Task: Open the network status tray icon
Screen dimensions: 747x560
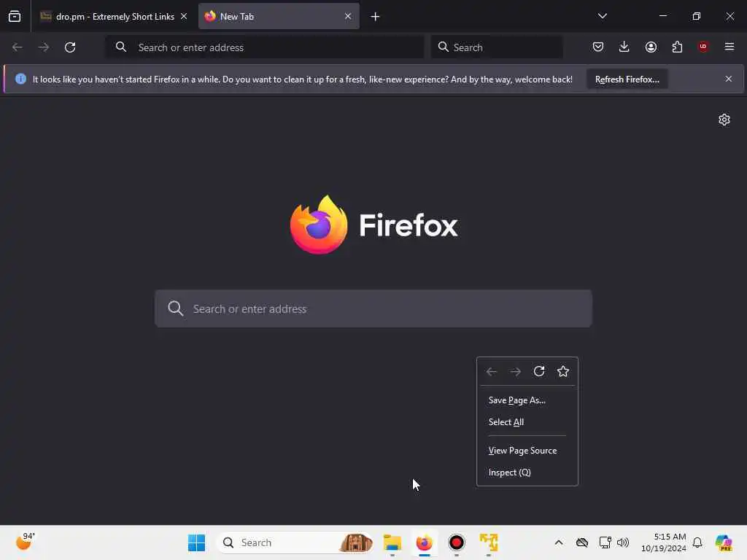Action: click(605, 542)
